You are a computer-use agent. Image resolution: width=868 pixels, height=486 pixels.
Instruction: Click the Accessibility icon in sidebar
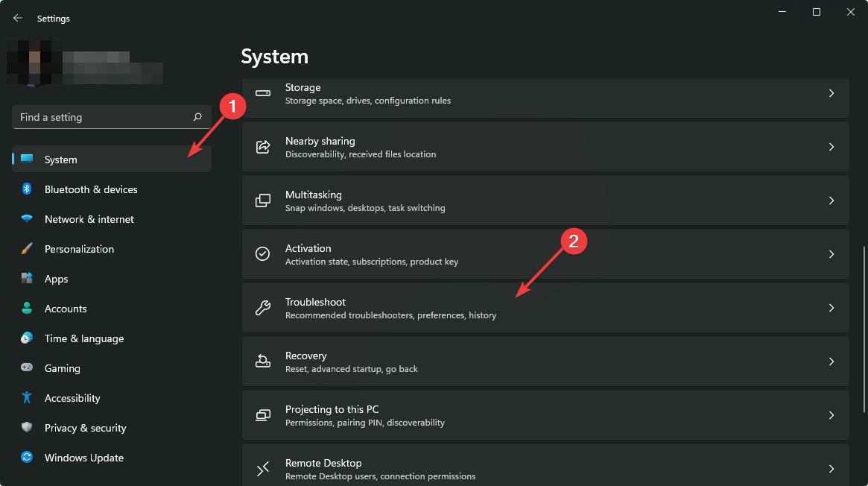(x=27, y=398)
